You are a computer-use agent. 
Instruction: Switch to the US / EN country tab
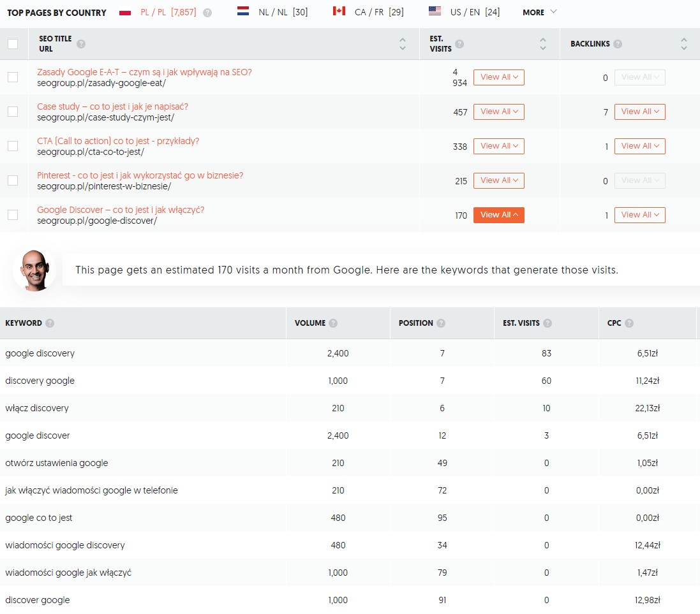pyautogui.click(x=475, y=12)
